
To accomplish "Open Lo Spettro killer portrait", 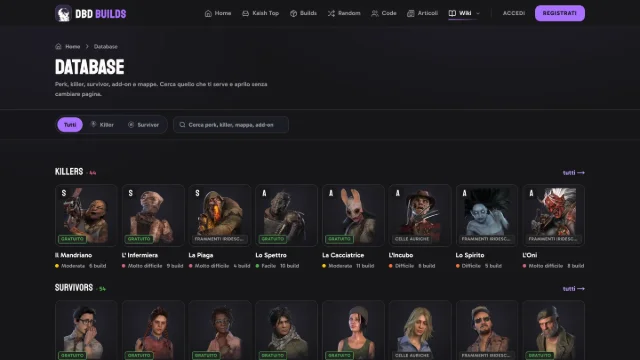I will 287,215.
